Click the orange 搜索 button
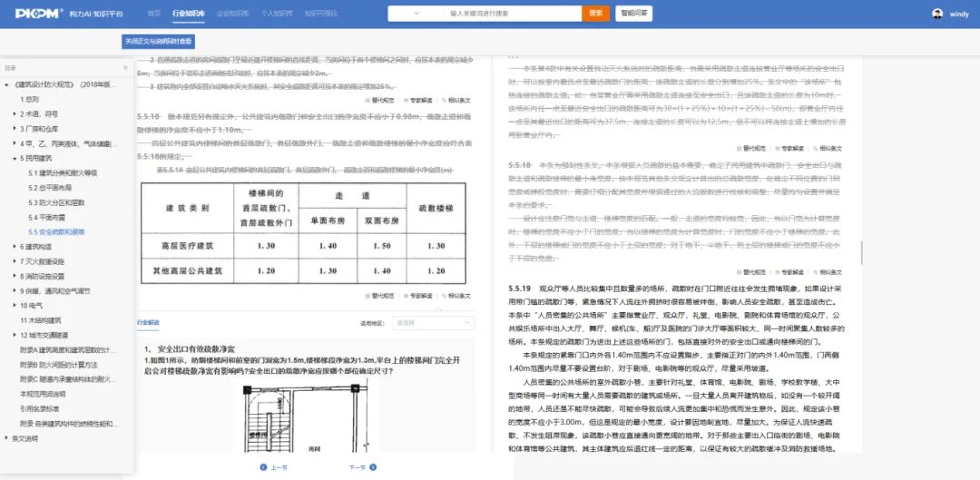 [x=595, y=14]
